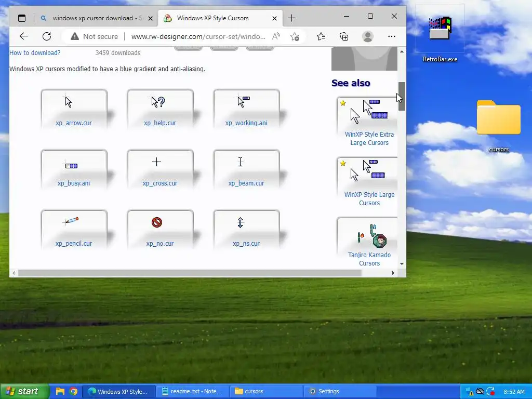
Task: Click the horizontal scrollbar thumb
Action: pyautogui.click(x=190, y=273)
